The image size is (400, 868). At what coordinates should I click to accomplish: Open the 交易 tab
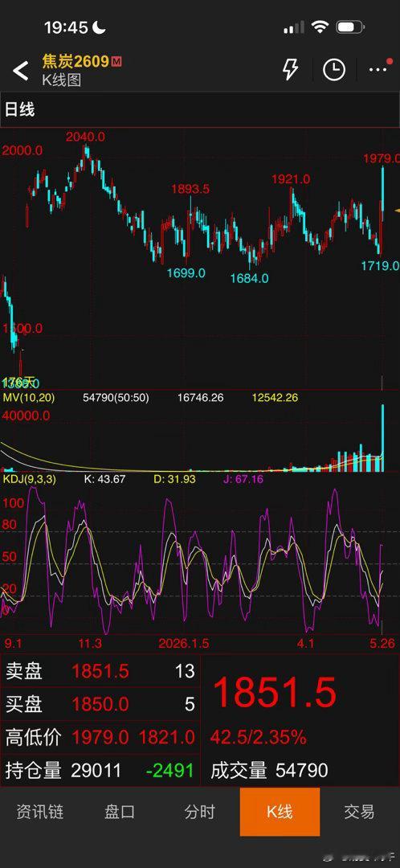(x=360, y=812)
